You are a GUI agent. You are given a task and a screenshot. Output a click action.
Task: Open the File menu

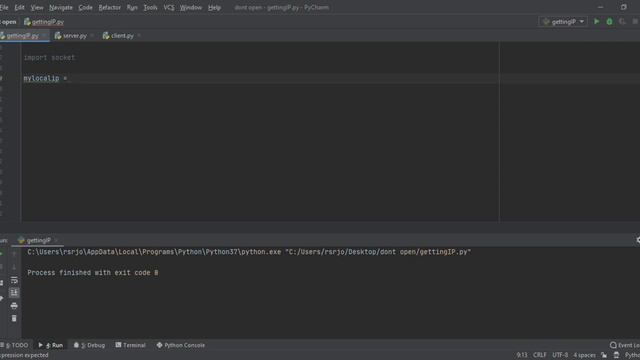4,7
